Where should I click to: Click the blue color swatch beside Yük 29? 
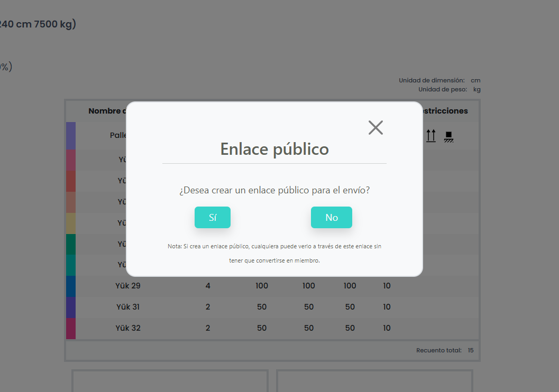click(x=70, y=286)
